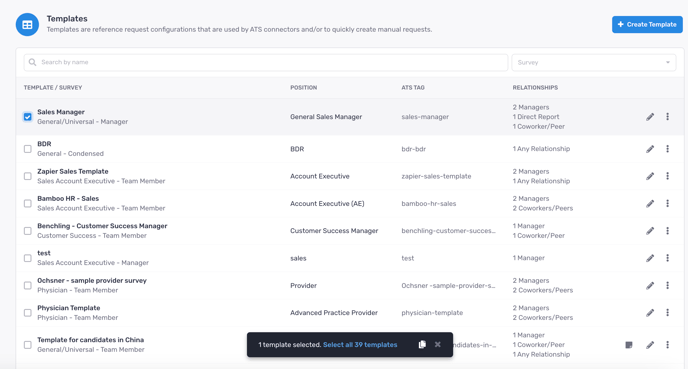
Task: Click Account Executive (AE) position cell
Action: point(327,204)
